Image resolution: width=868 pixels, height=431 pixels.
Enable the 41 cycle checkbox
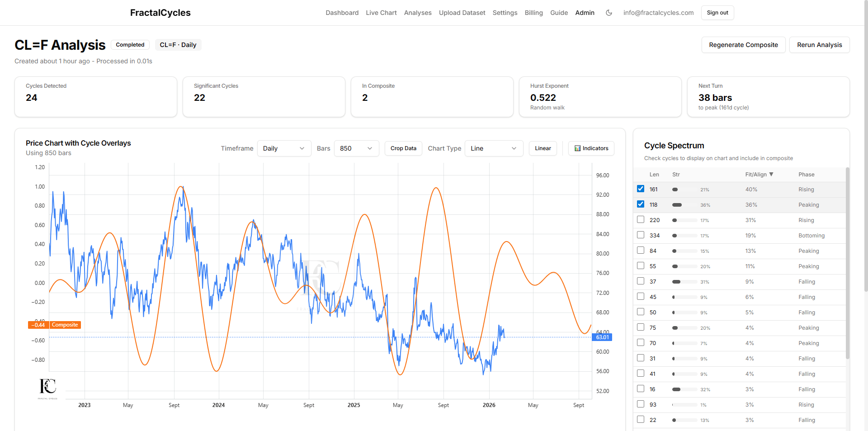click(641, 374)
